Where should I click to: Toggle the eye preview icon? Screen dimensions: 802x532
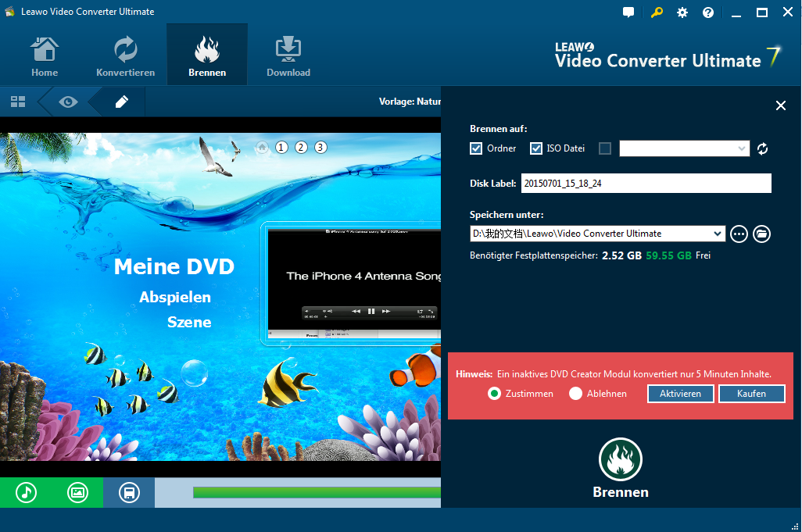(68, 102)
